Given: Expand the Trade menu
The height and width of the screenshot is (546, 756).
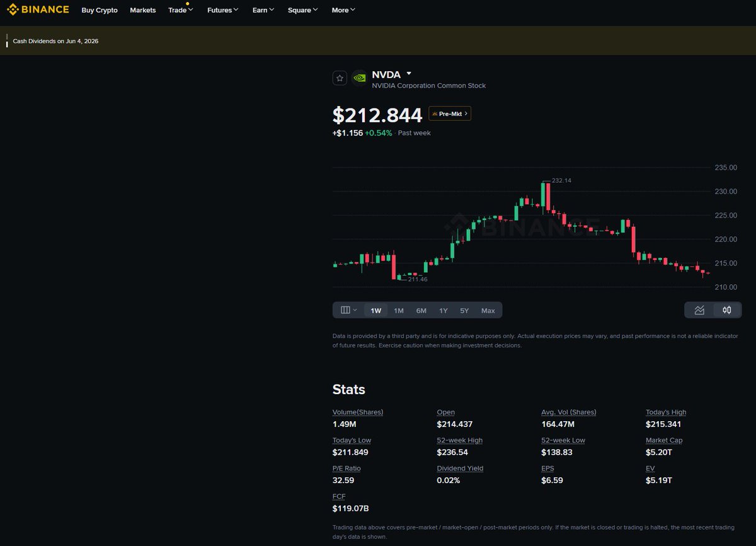Looking at the screenshot, I should [181, 10].
